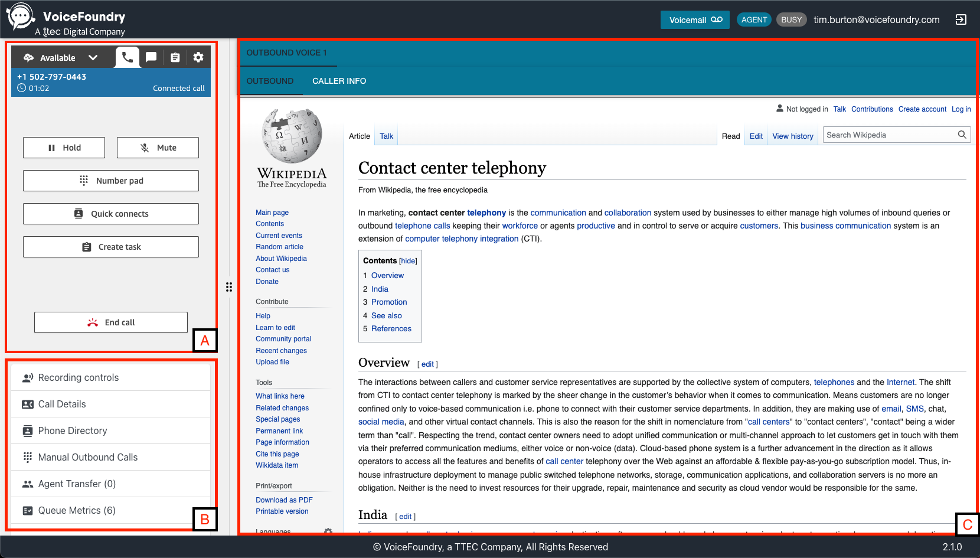Viewport: 980px width, 558px height.
Task: Edit the India section
Action: point(405,517)
